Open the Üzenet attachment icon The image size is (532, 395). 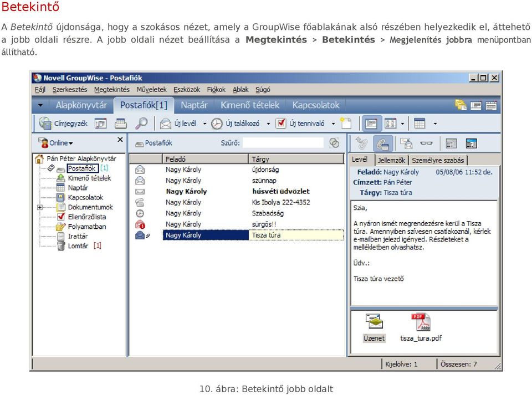coord(374,327)
